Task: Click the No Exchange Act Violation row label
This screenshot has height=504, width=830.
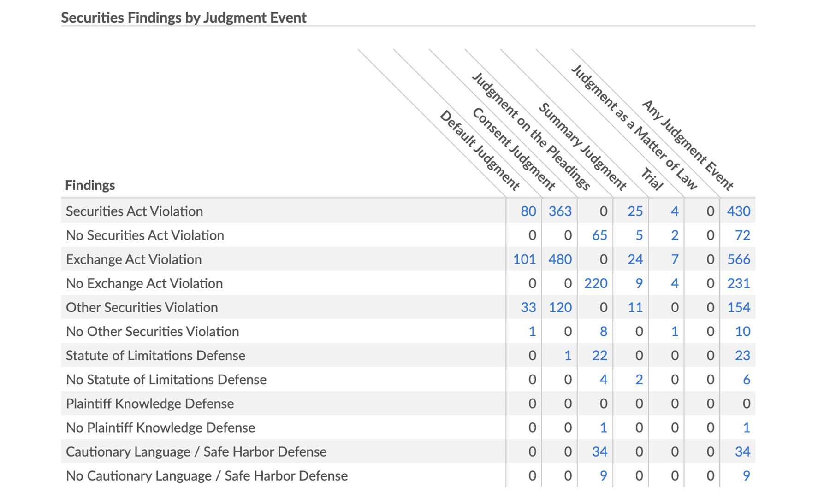Action: (144, 283)
